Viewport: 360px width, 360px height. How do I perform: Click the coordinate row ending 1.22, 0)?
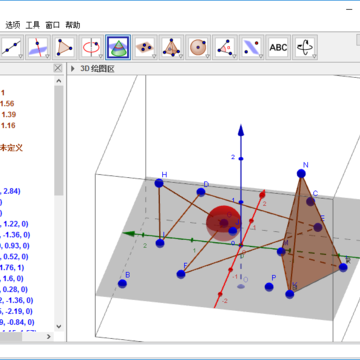coord(14,224)
